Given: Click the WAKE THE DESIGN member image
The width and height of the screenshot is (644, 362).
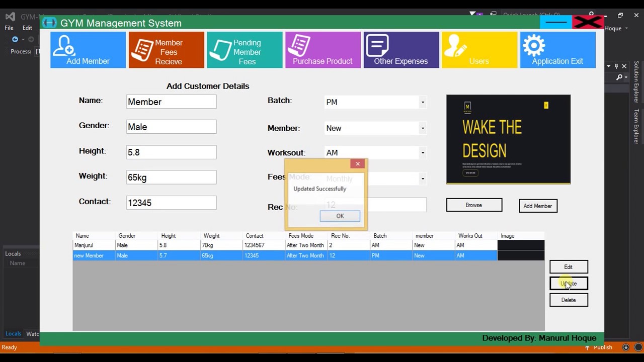Looking at the screenshot, I should pos(509,139).
